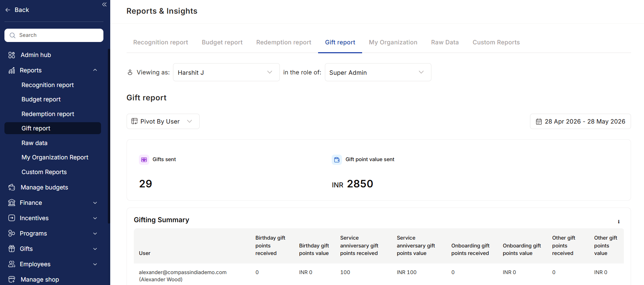
Task: Click the Incentives icon
Action: click(12, 218)
